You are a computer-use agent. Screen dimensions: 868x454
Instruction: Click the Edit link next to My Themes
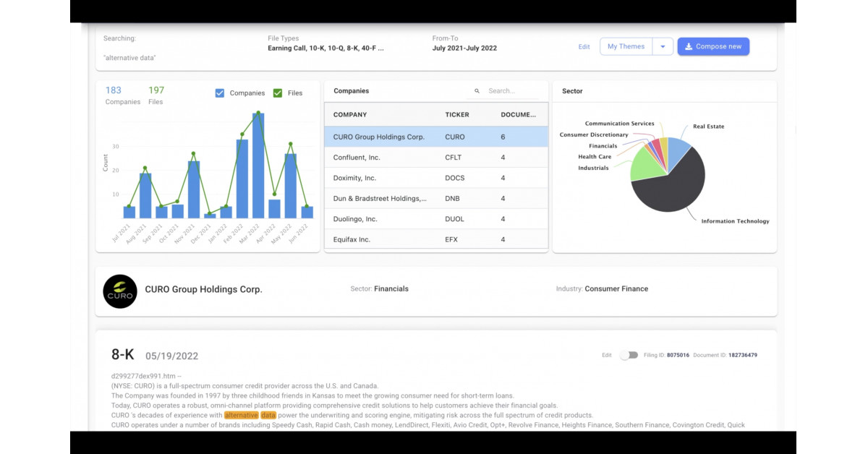584,46
